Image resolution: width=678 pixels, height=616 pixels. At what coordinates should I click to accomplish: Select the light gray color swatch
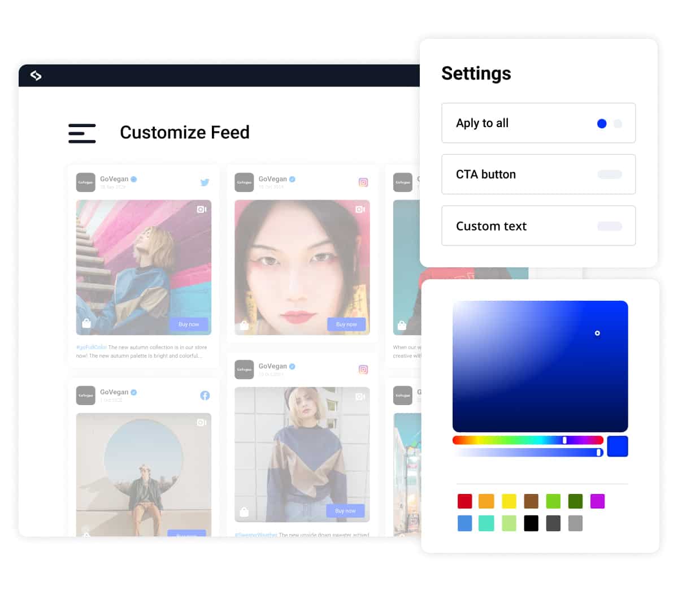coord(575,523)
